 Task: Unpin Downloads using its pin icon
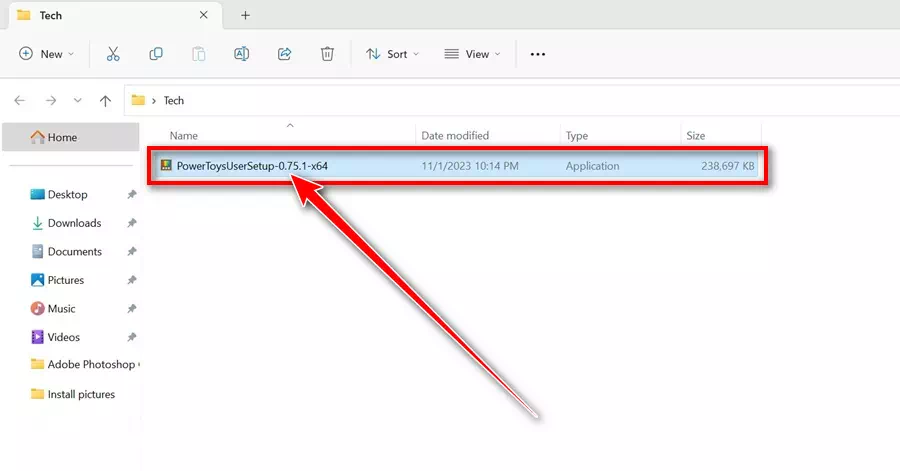coord(131,223)
